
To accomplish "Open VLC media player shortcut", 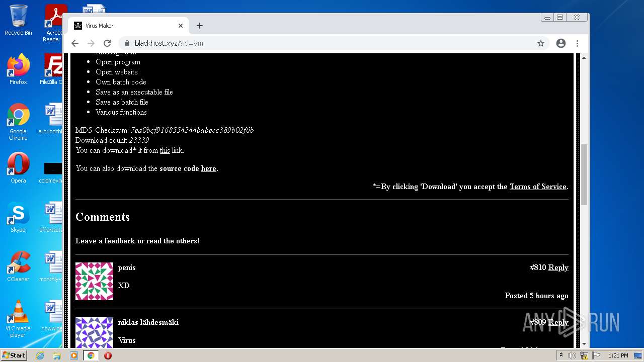I will click(x=18, y=319).
